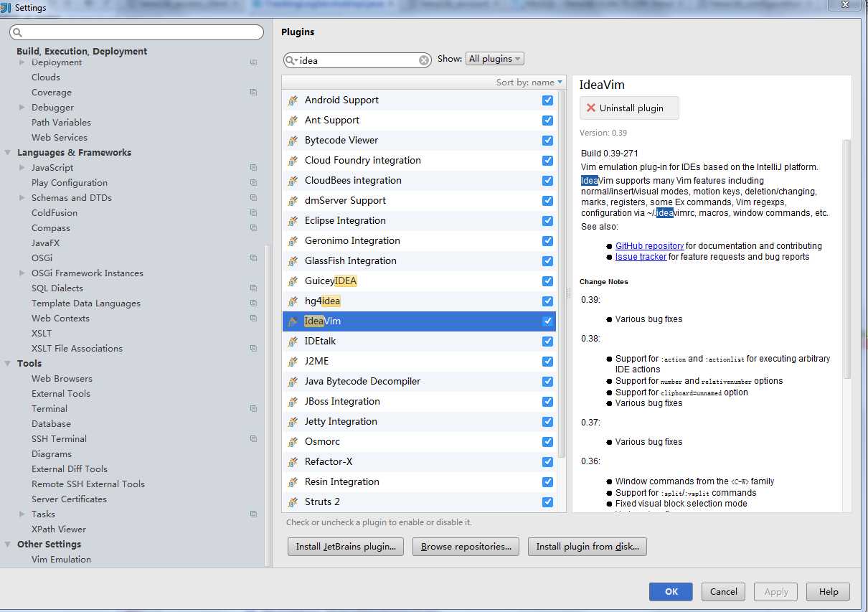Click project-level icon next to SQL Dialects
This screenshot has height=612, width=868.
[253, 288]
